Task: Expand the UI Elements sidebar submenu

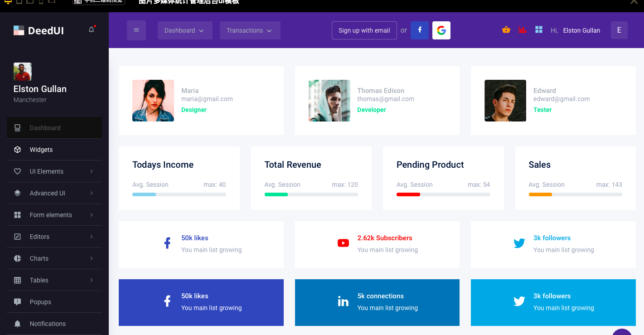Action: [54, 171]
